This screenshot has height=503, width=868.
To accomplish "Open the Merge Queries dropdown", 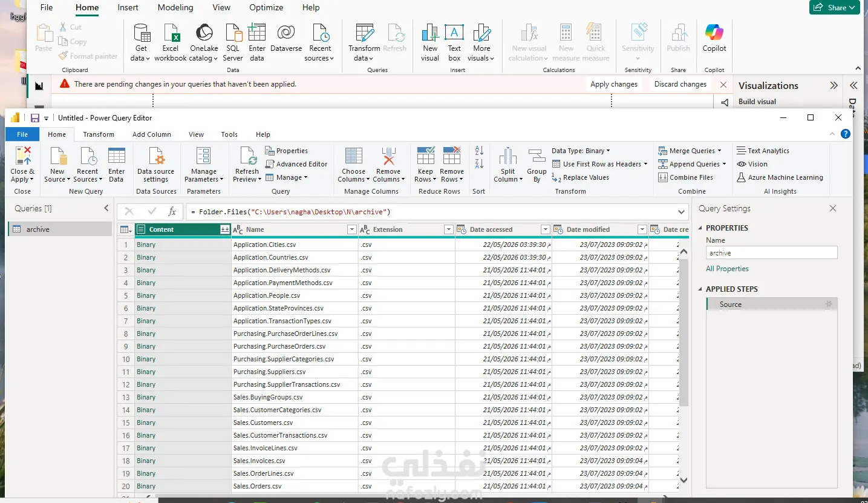I will (690, 151).
